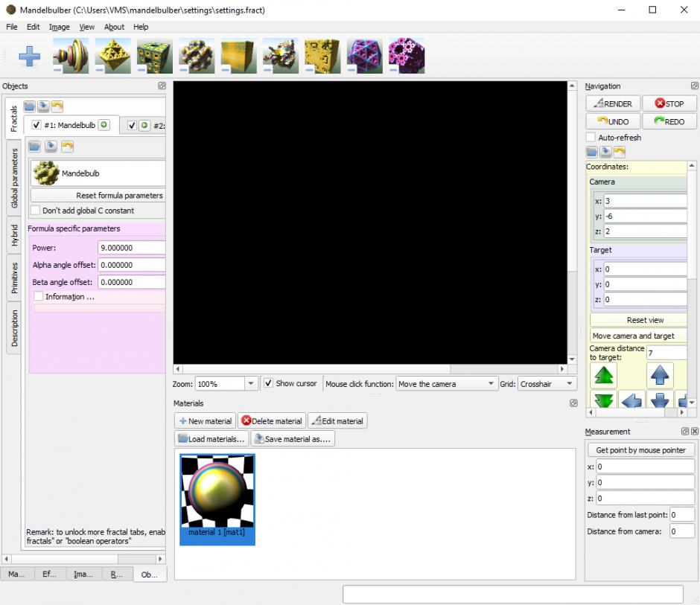Screen dimensions: 700x605
Task: Open the Help menu
Action: tap(141, 27)
